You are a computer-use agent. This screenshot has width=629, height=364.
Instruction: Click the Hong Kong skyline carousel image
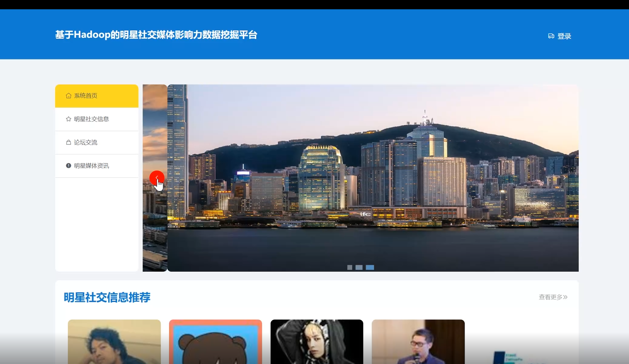coord(373,178)
